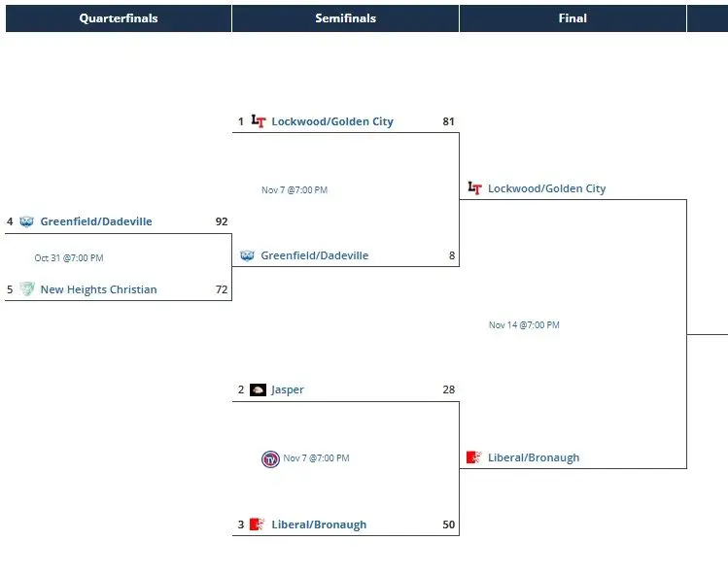Screen dimensions: 728x575
Task: Click the round broadcast icon near Nov 7
Action: [x=270, y=458]
